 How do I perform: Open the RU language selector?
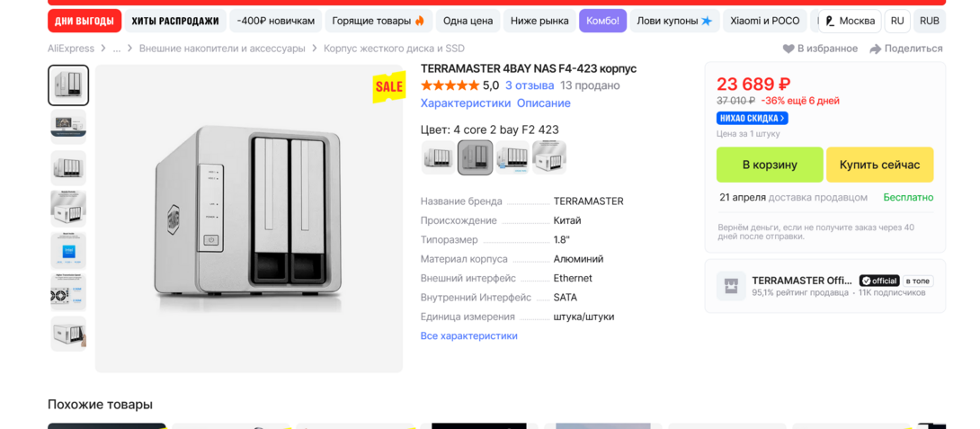click(897, 21)
